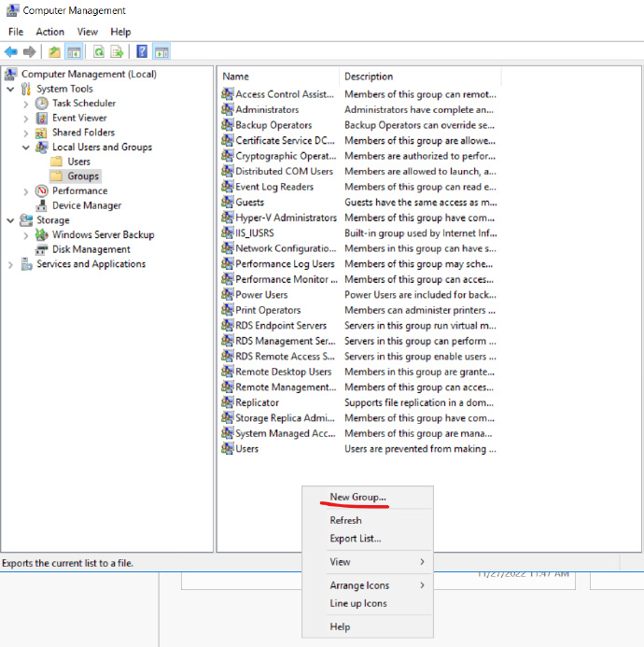The width and height of the screenshot is (644, 647).
Task: Click the Event Viewer icon in tree
Action: (42, 118)
